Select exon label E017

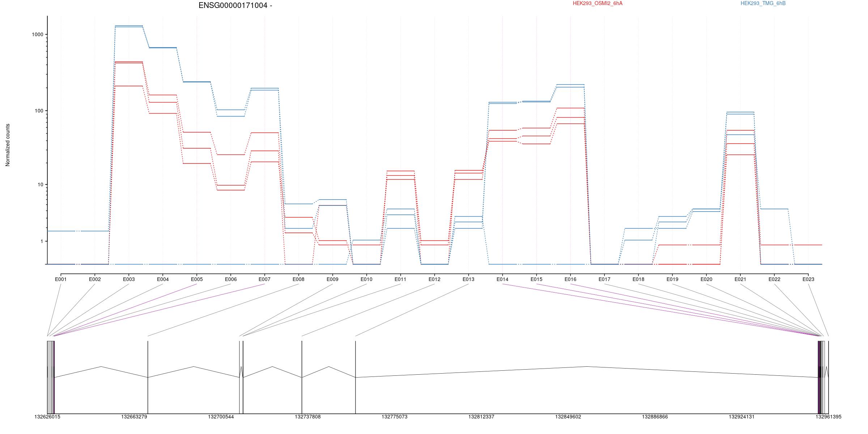pos(604,279)
